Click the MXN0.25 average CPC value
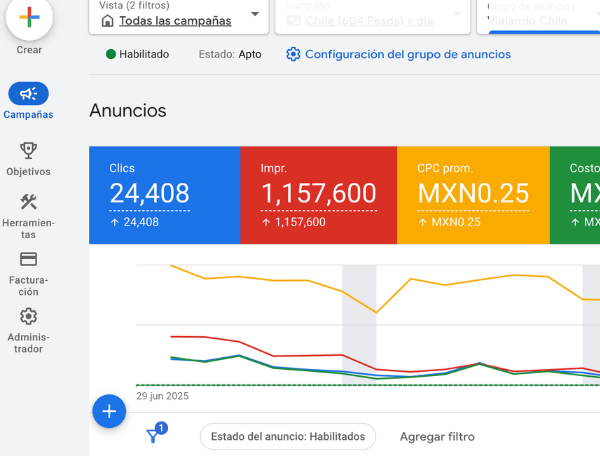The width and height of the screenshot is (600, 456). click(473, 193)
